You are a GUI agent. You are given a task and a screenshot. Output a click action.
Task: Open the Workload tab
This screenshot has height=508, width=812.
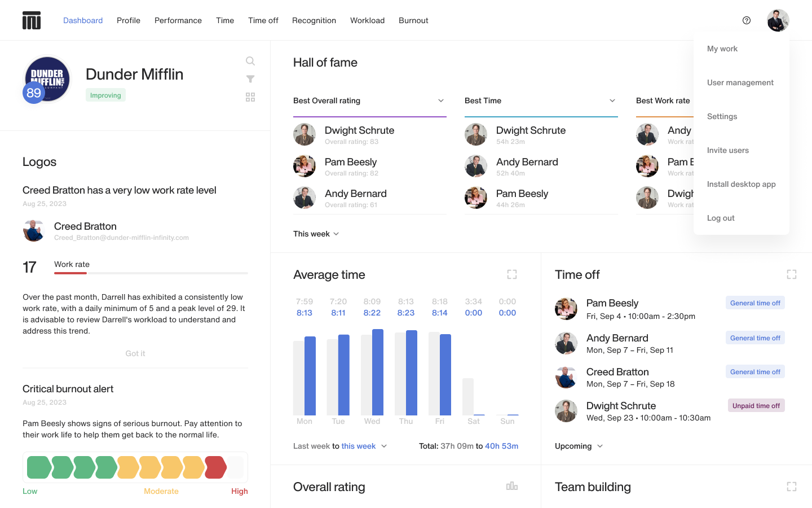point(367,20)
